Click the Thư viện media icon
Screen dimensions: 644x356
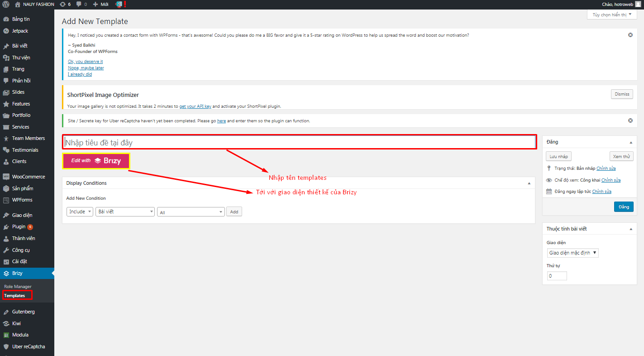(x=6, y=58)
